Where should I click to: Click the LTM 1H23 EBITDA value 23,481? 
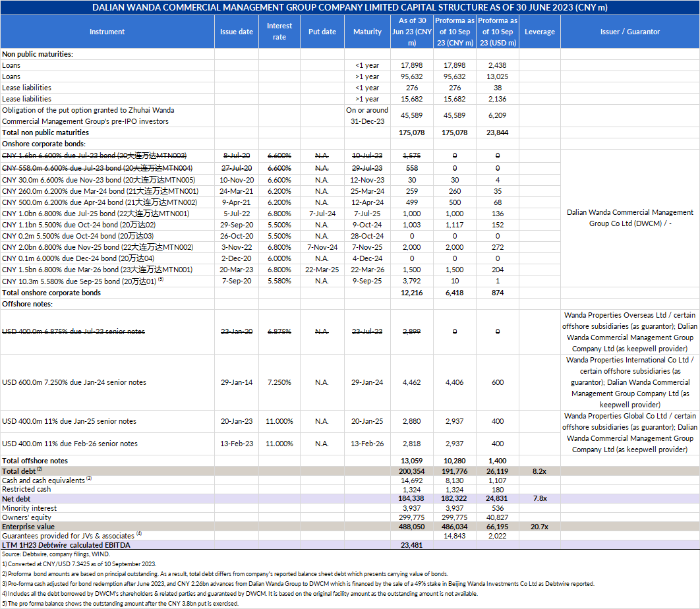412,545
